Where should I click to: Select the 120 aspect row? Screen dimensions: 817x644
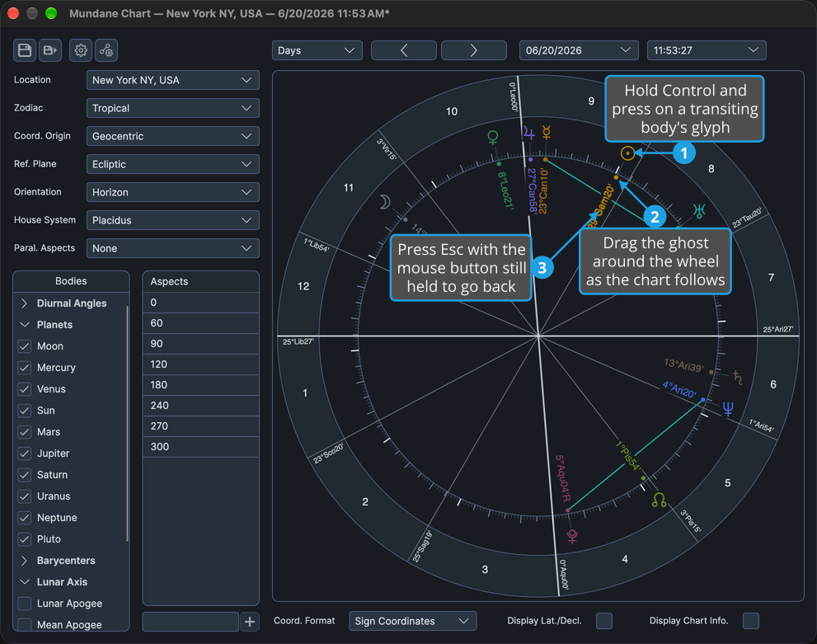coord(200,364)
